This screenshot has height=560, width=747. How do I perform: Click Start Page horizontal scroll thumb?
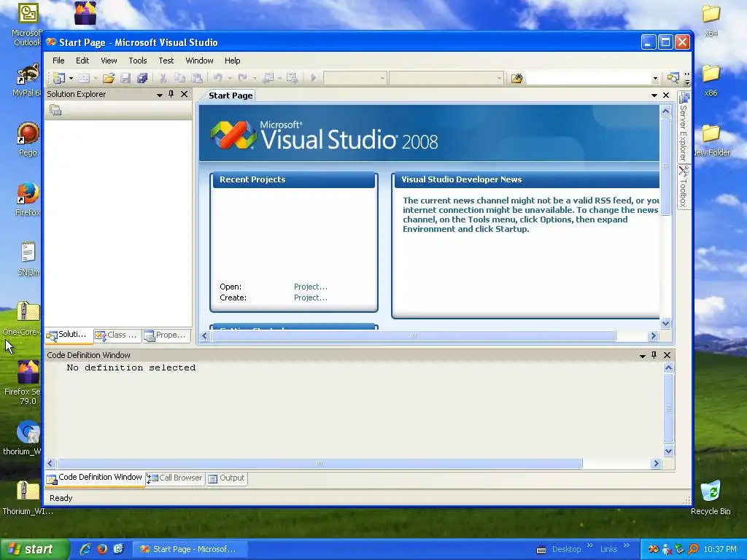tap(414, 335)
